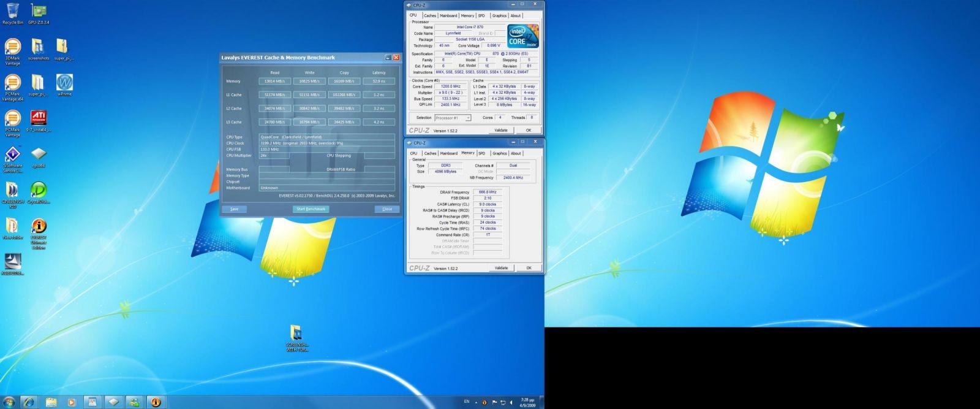Open About tab in top CPU-Z window

pyautogui.click(x=516, y=16)
